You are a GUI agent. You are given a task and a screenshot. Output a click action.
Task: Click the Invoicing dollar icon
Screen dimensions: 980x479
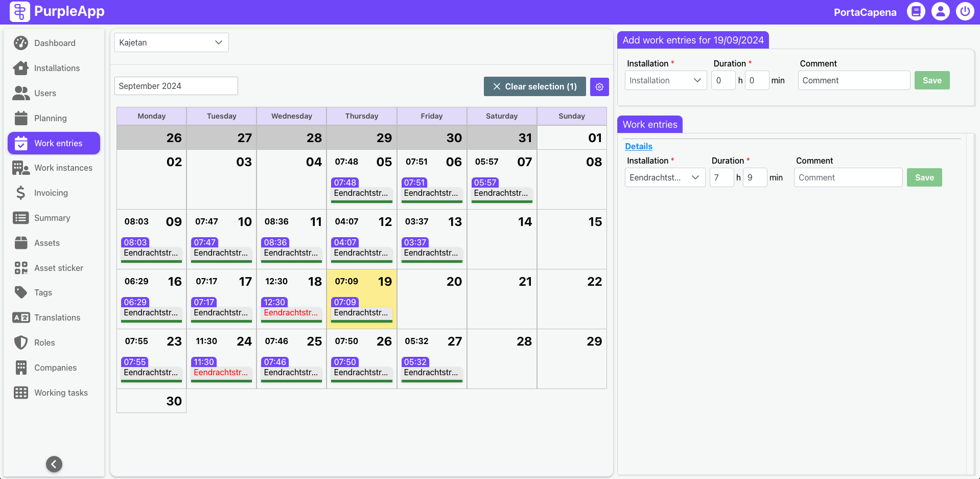(x=21, y=193)
